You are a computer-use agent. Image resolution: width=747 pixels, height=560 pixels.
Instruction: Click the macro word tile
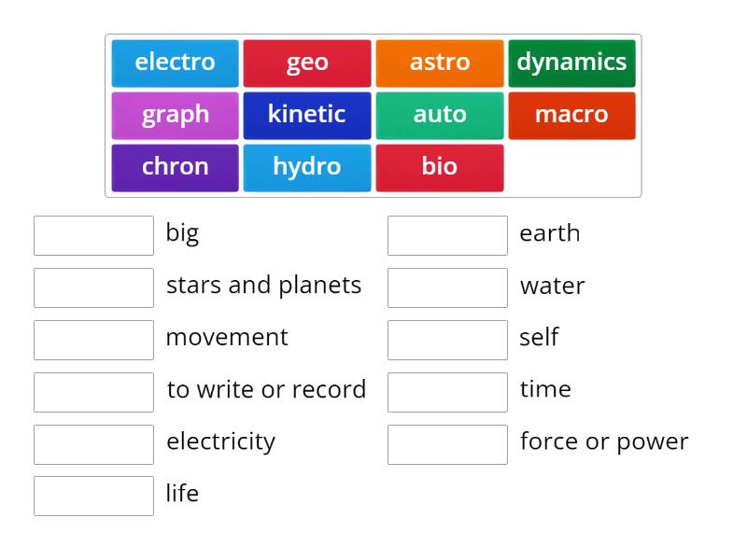point(571,116)
